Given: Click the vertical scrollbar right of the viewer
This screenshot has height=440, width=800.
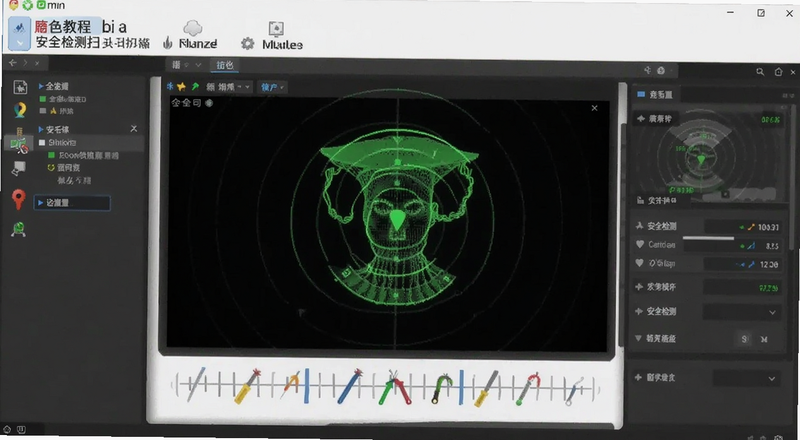Looking at the screenshot, I should pyautogui.click(x=622, y=214).
